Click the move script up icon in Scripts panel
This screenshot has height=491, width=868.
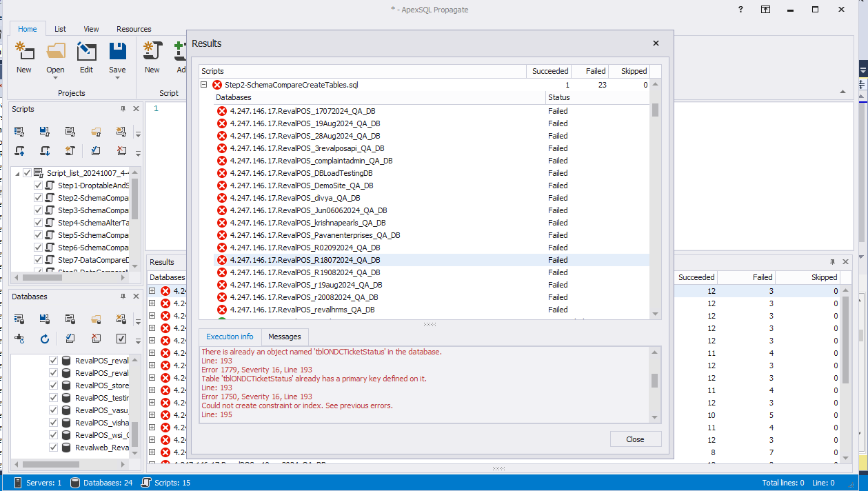pos(19,151)
